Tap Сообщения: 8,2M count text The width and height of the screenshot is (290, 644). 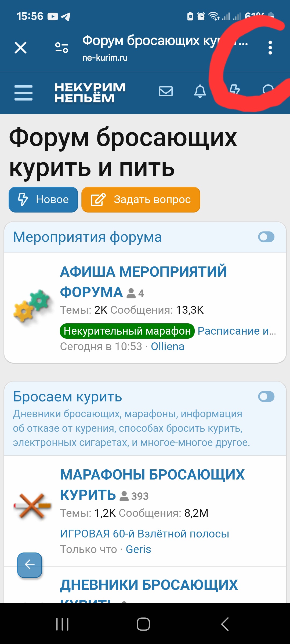(x=164, y=513)
